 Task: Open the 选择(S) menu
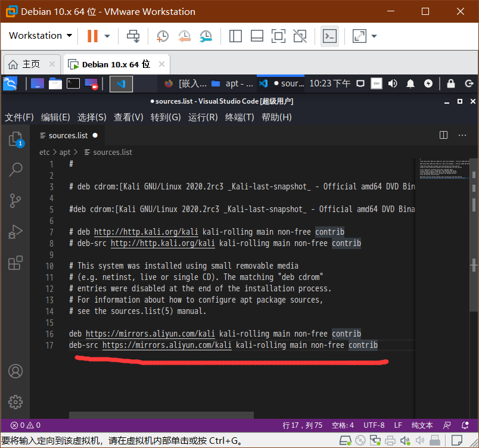point(92,117)
